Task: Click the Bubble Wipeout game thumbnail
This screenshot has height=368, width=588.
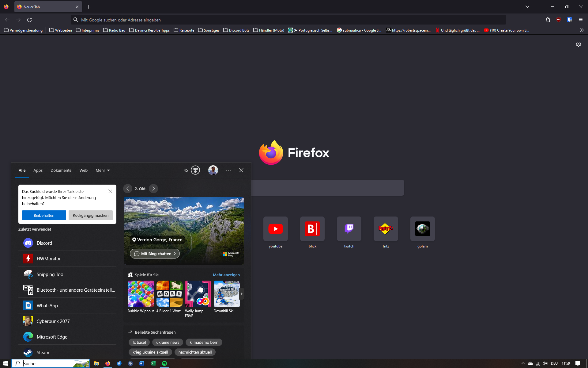Action: pos(141,294)
